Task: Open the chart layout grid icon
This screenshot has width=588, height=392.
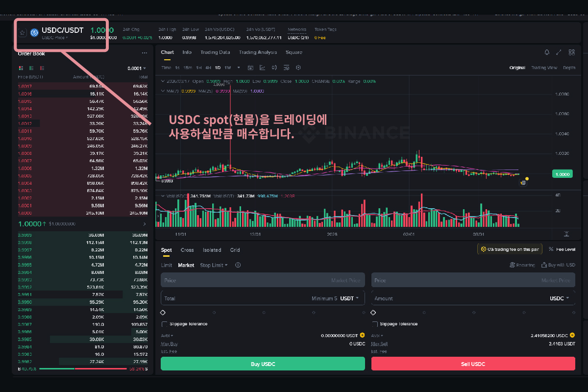Action: (x=571, y=52)
